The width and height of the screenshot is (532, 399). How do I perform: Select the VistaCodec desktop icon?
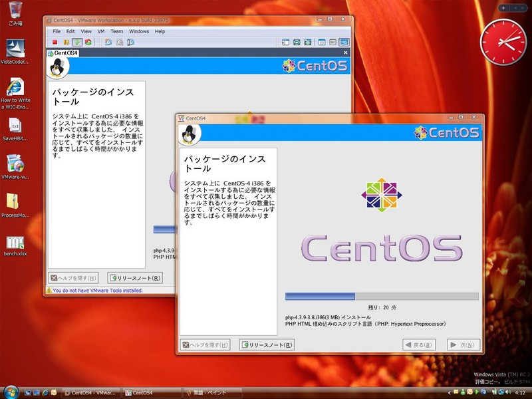(x=15, y=52)
